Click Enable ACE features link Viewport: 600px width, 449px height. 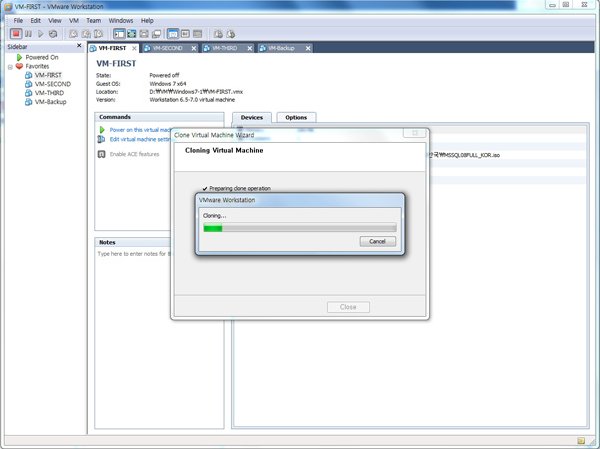tap(134, 154)
